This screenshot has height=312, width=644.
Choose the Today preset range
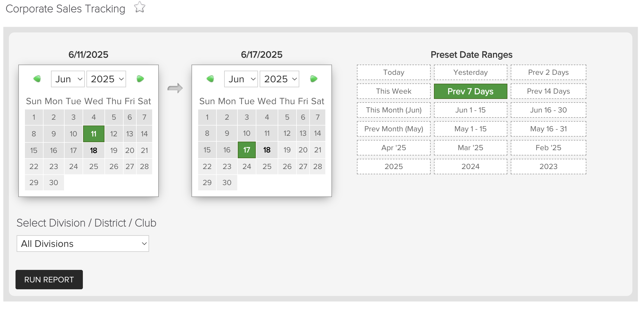[394, 72]
